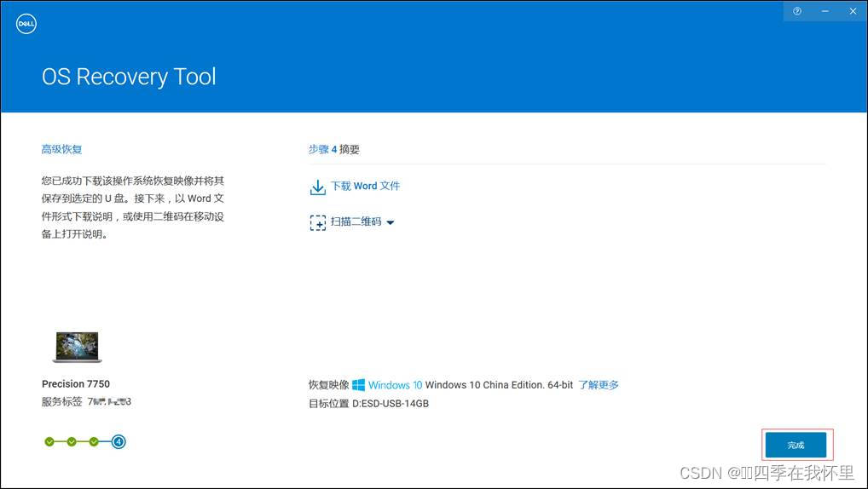
Task: Expand the scan QR code dropdown arrow
Action: pos(391,222)
